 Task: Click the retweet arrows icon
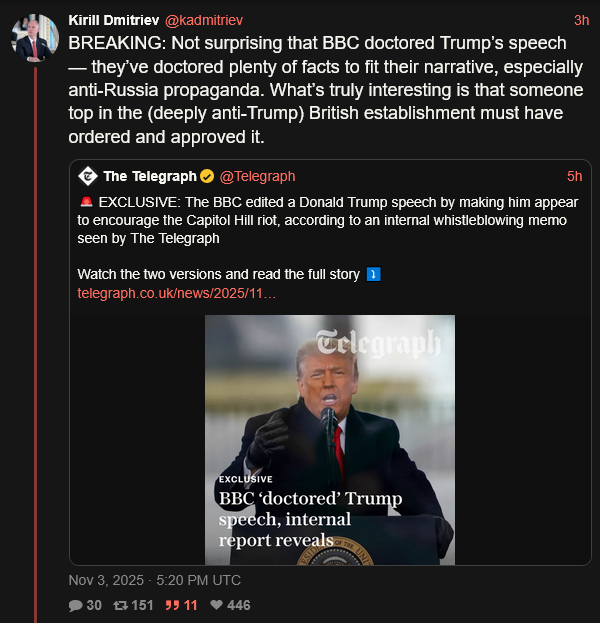coord(121,605)
